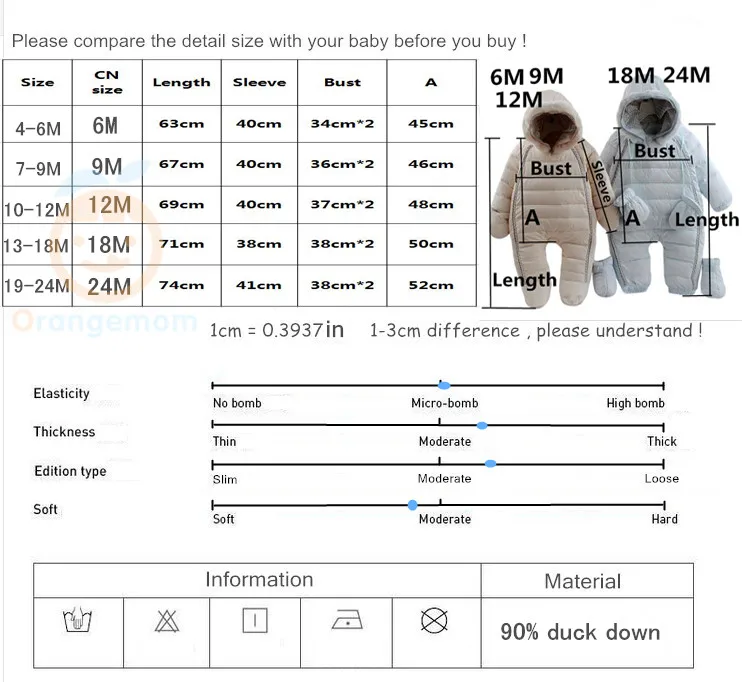This screenshot has width=742, height=682.
Task: Click the "52cm" A value
Action: (x=431, y=285)
